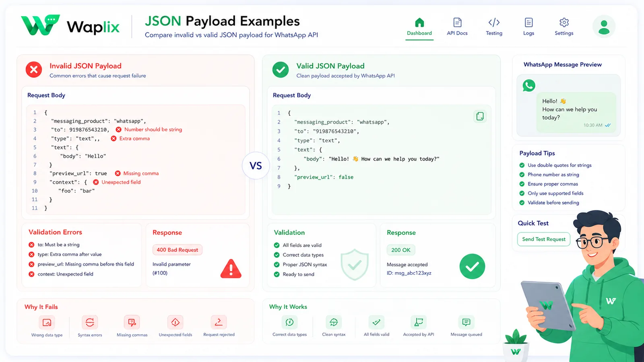Image resolution: width=644 pixels, height=362 pixels.
Task: Click the '(#100)' error code
Action: pyautogui.click(x=160, y=273)
